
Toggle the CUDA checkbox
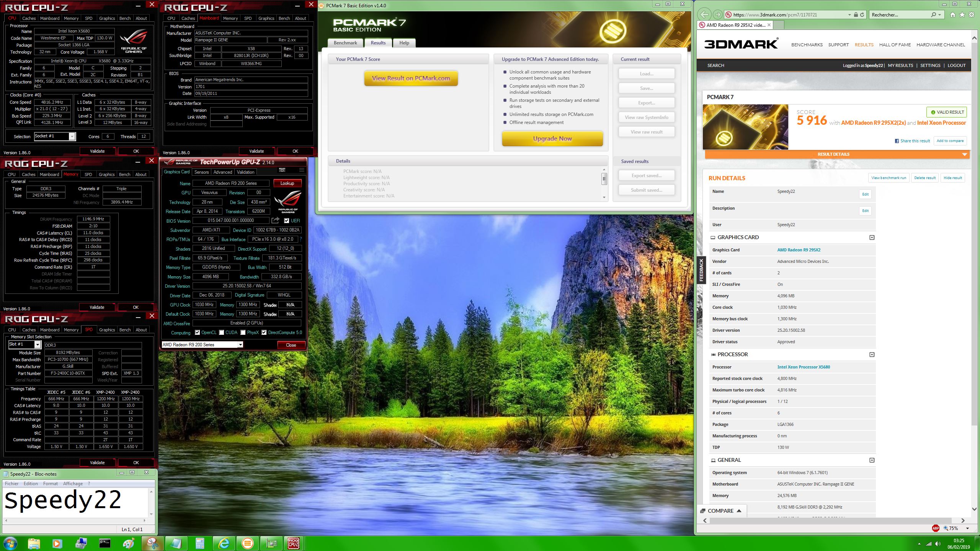tap(221, 333)
